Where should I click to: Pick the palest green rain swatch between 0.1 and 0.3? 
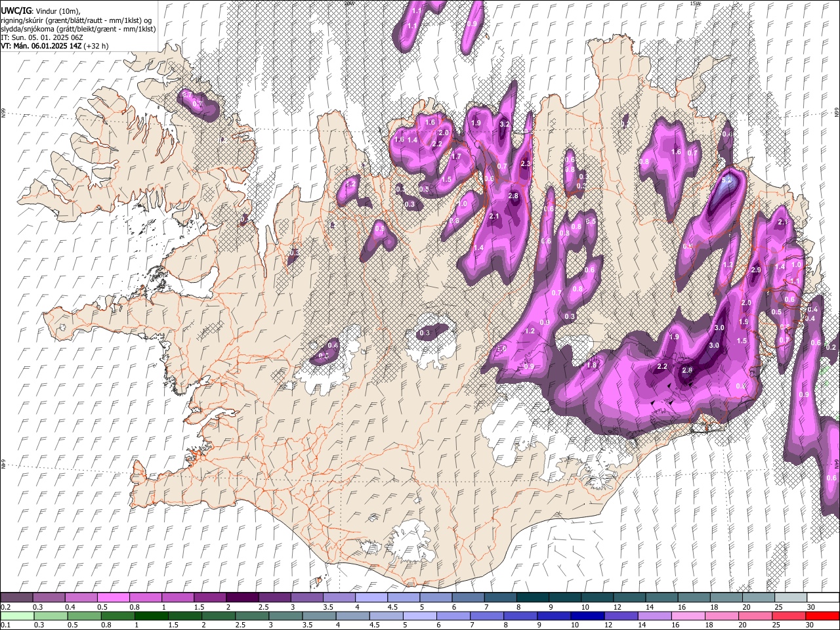(x=17, y=616)
